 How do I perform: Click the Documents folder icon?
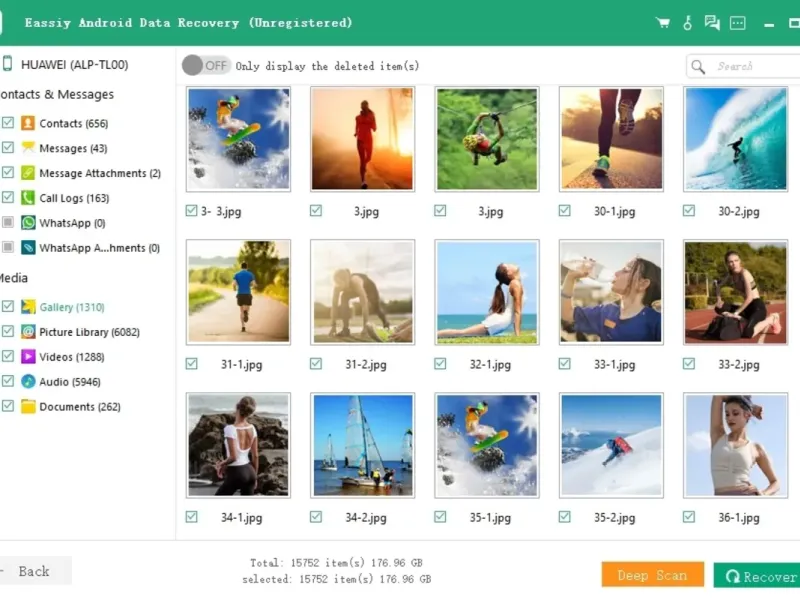click(28, 406)
